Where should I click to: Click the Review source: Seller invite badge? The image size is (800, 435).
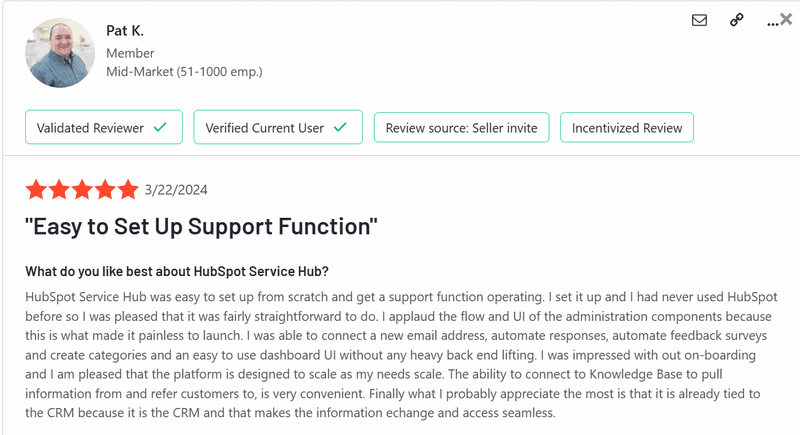461,128
